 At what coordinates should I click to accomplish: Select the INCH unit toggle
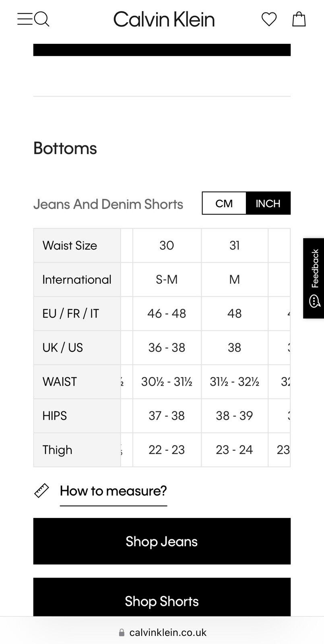(268, 203)
